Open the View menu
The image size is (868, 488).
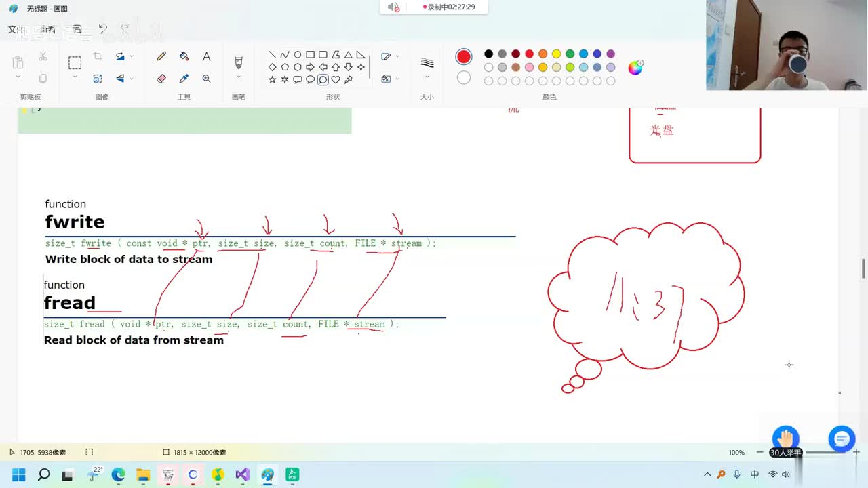click(47, 29)
